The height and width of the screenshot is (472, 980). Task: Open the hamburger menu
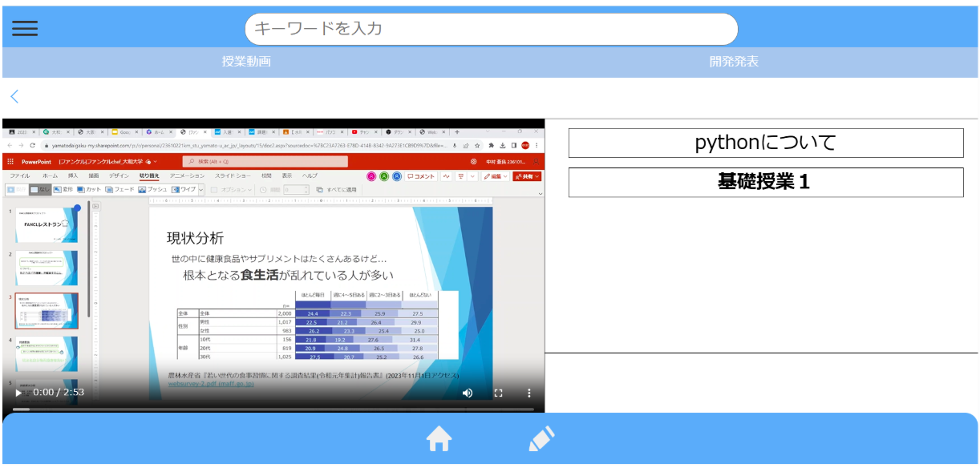25,28
